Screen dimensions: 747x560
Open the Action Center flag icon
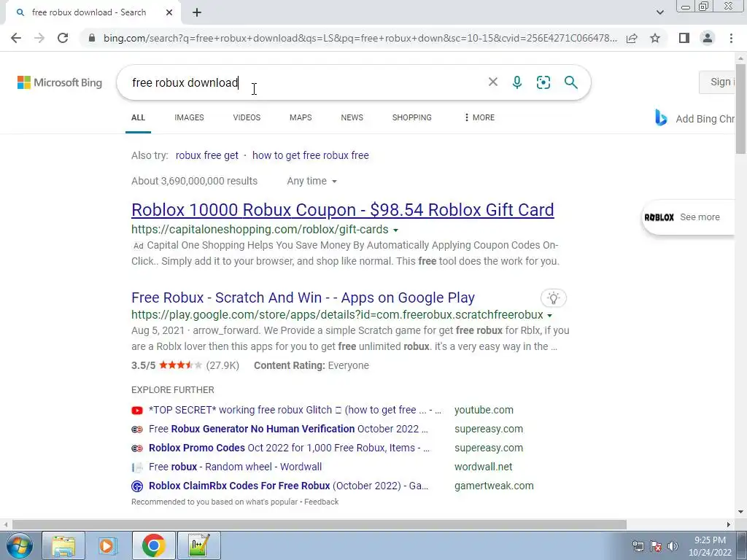656,546
